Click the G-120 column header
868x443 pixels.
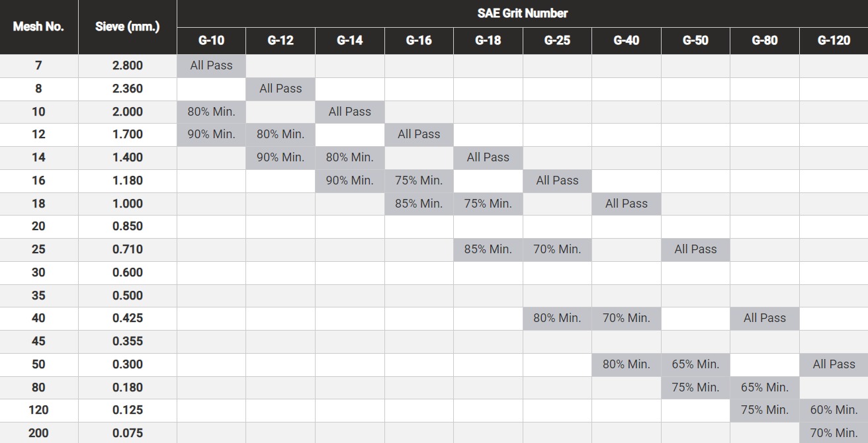pos(834,40)
